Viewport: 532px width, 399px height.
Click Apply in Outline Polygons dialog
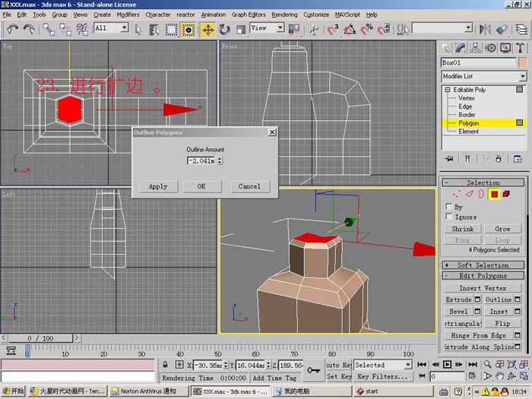tap(158, 186)
